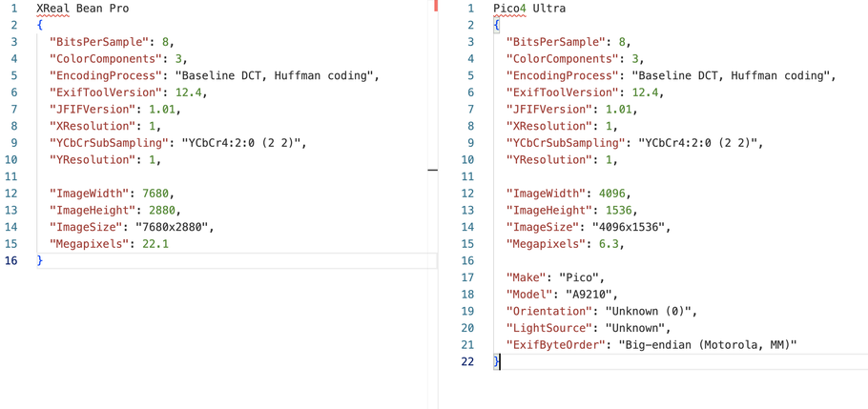Click "YResolution" key in Pico4 pane

coord(552,160)
